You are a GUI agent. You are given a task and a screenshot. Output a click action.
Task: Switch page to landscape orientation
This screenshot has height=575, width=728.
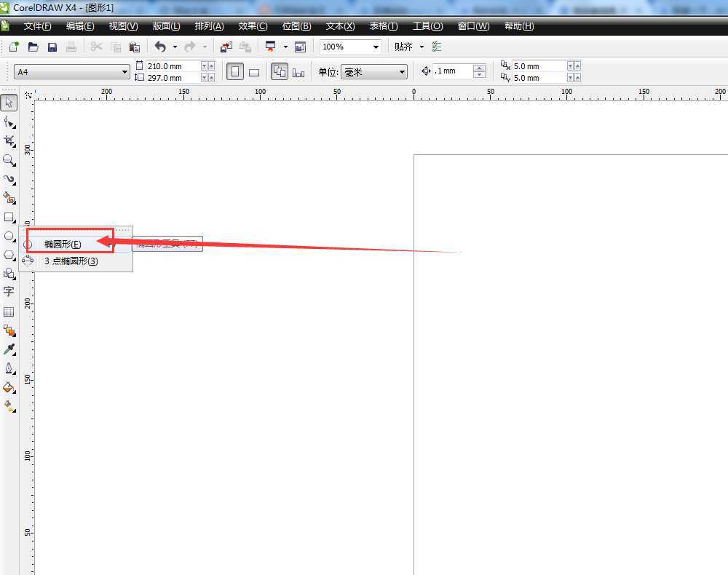point(254,72)
